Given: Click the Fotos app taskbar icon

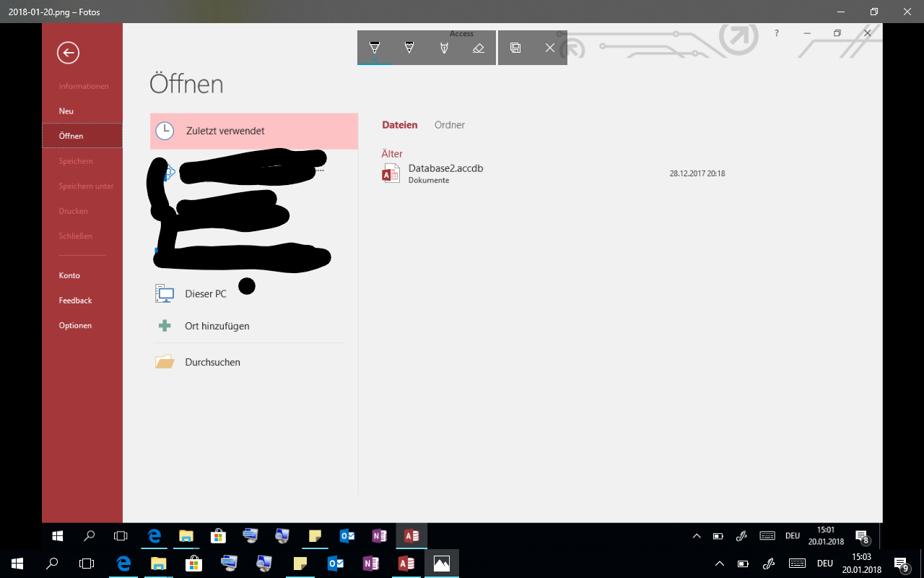Looking at the screenshot, I should coord(442,564).
